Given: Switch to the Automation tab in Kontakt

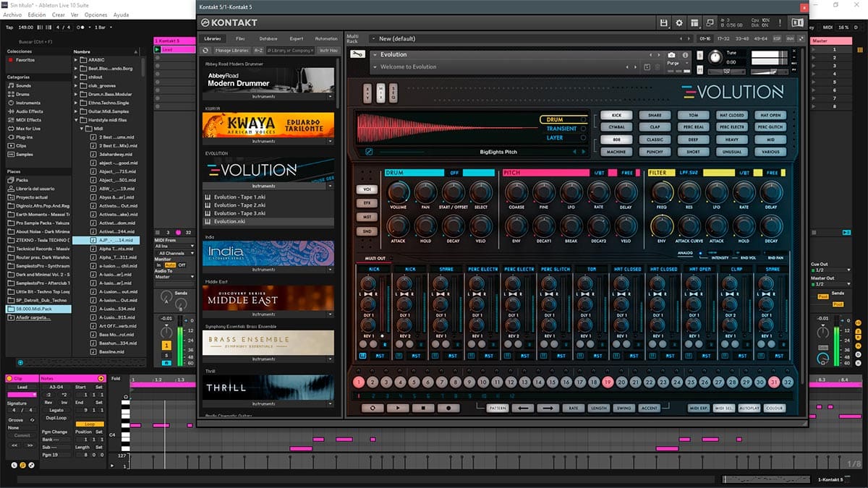Looking at the screenshot, I should [326, 38].
